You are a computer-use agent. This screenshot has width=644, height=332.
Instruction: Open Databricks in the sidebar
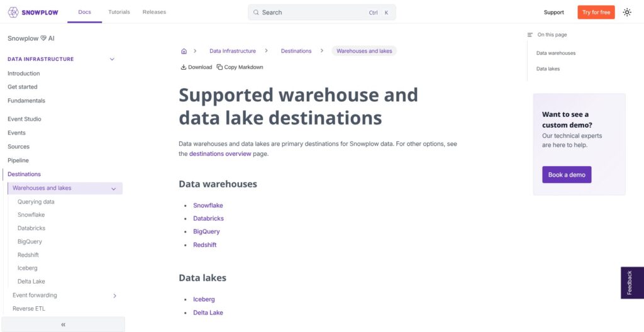(x=31, y=228)
